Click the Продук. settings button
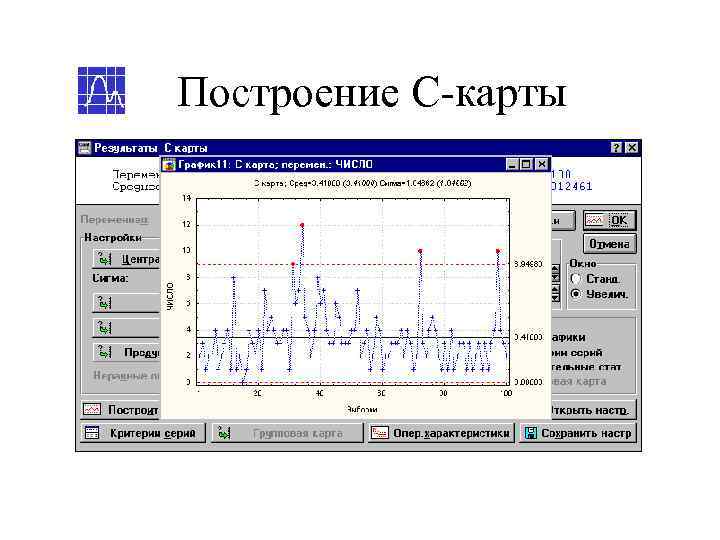The width and height of the screenshot is (720, 540). 126,352
